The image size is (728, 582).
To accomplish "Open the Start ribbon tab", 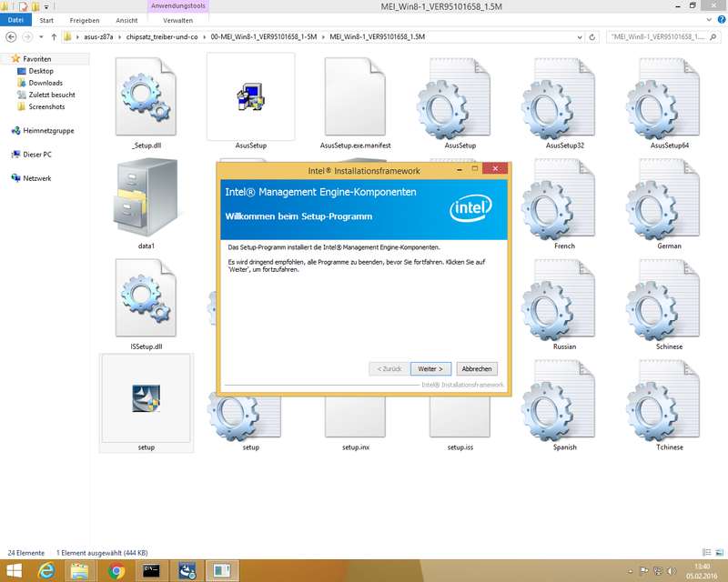I will tap(46, 20).
